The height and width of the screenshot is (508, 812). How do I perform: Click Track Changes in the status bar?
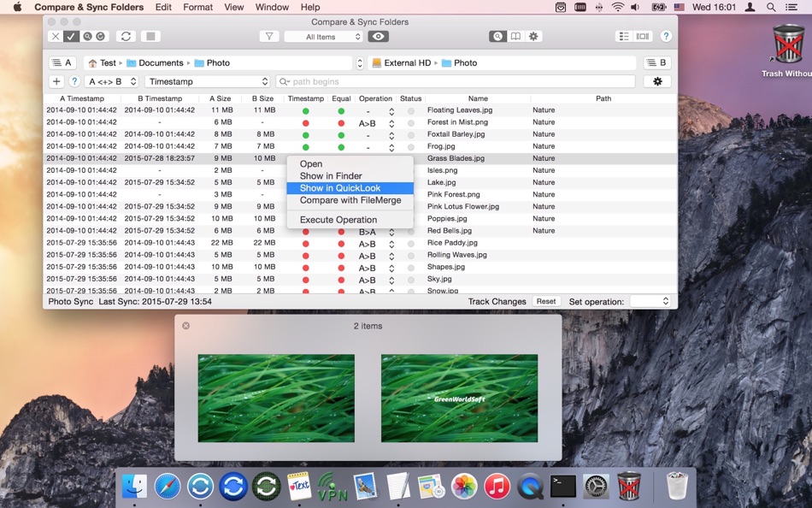tap(497, 301)
